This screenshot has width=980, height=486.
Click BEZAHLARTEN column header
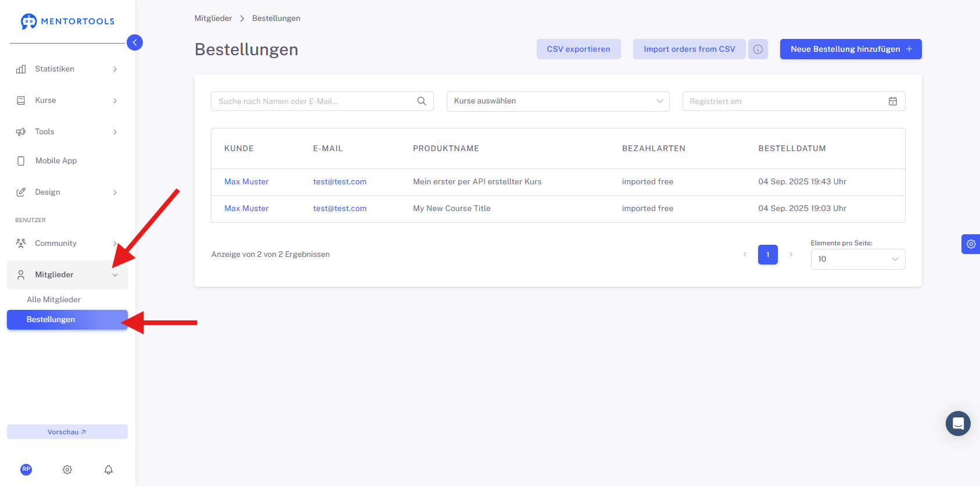coord(654,149)
